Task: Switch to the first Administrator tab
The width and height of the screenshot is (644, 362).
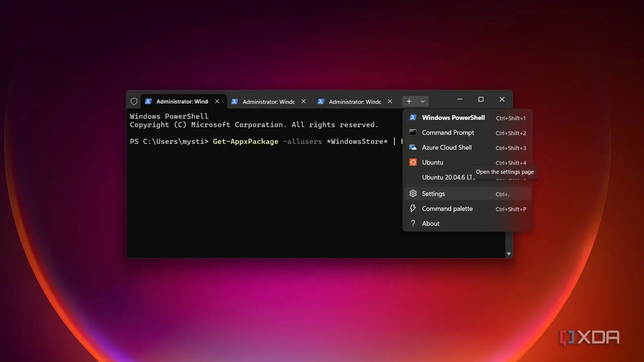Action: click(183, 101)
